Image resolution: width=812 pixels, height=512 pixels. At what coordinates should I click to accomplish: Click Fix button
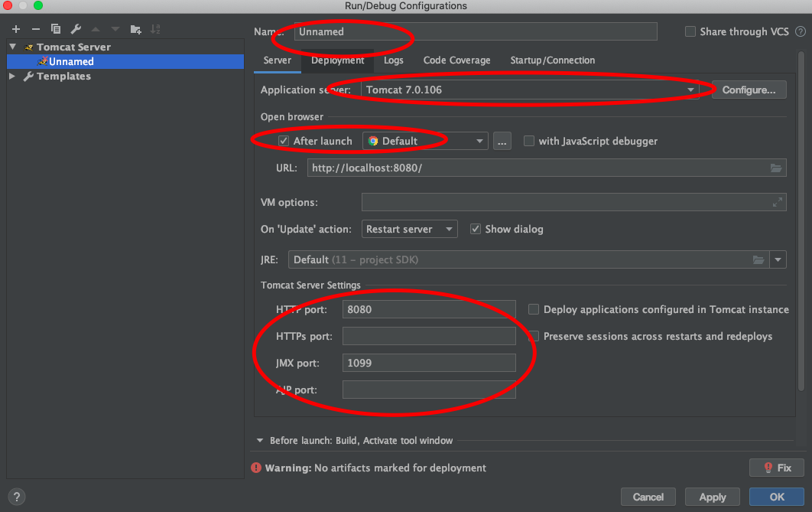pyautogui.click(x=777, y=468)
